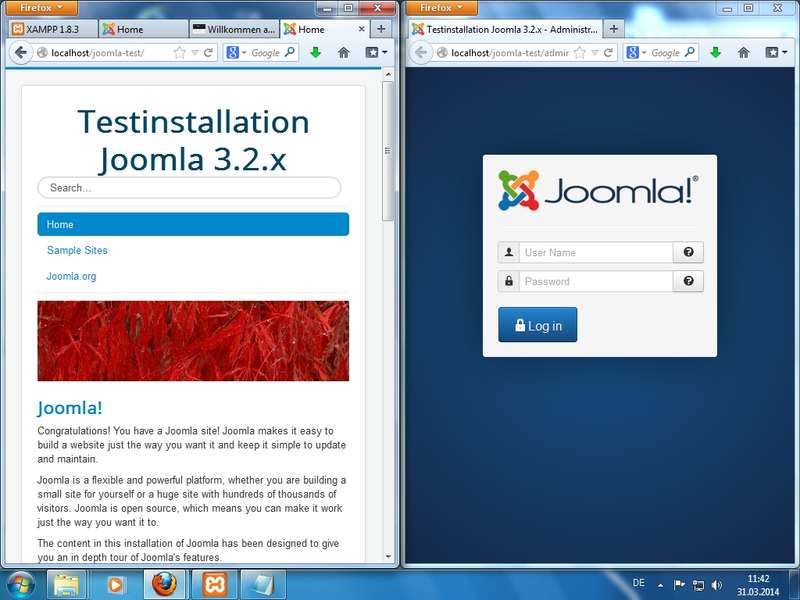
Task: Launch Windows Media Player from taskbar
Action: tap(114, 584)
